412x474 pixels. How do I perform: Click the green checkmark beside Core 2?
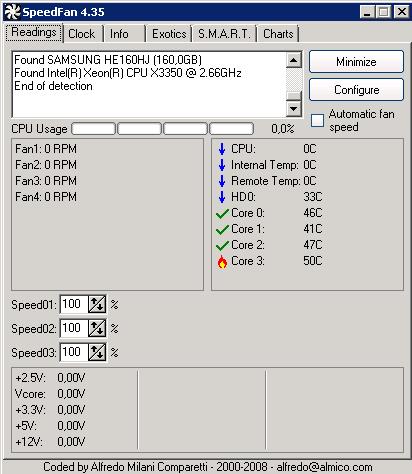pyautogui.click(x=222, y=245)
